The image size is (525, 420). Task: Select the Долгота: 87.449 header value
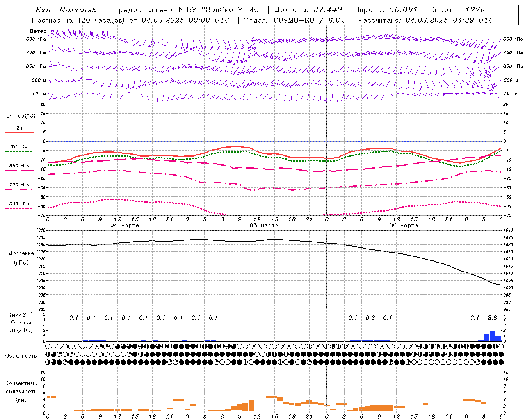pyautogui.click(x=308, y=10)
